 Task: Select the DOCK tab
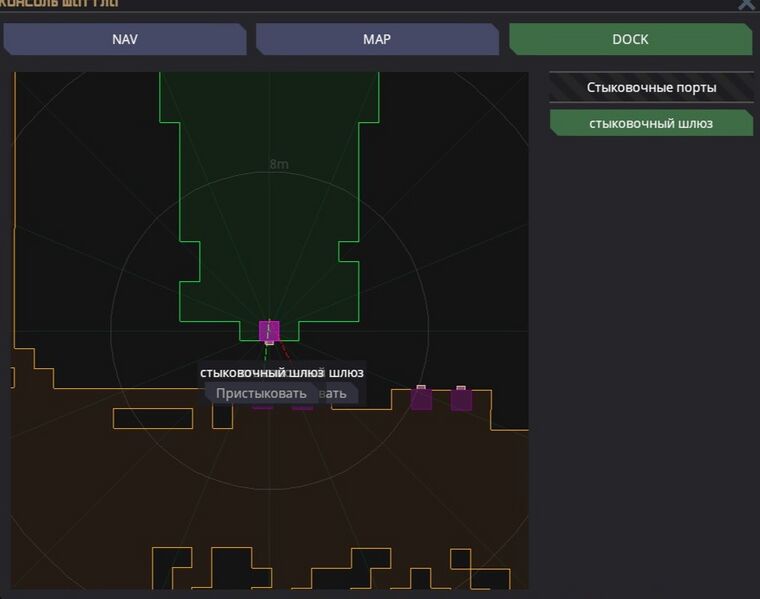[x=630, y=40]
